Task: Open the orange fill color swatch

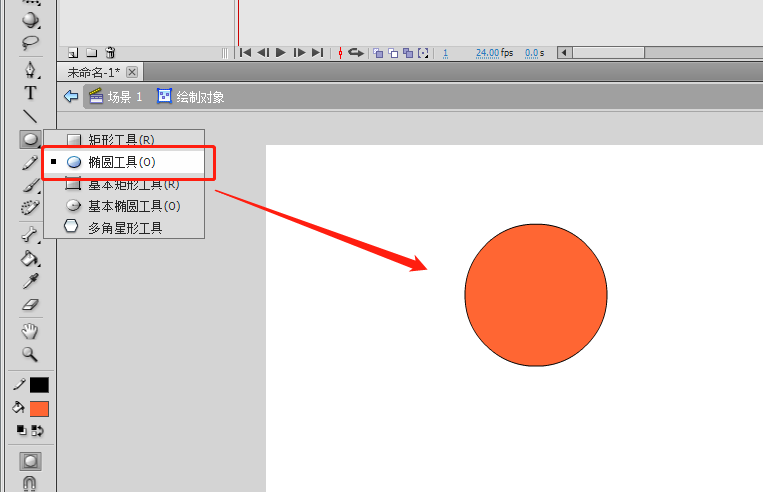Action: click(39, 408)
